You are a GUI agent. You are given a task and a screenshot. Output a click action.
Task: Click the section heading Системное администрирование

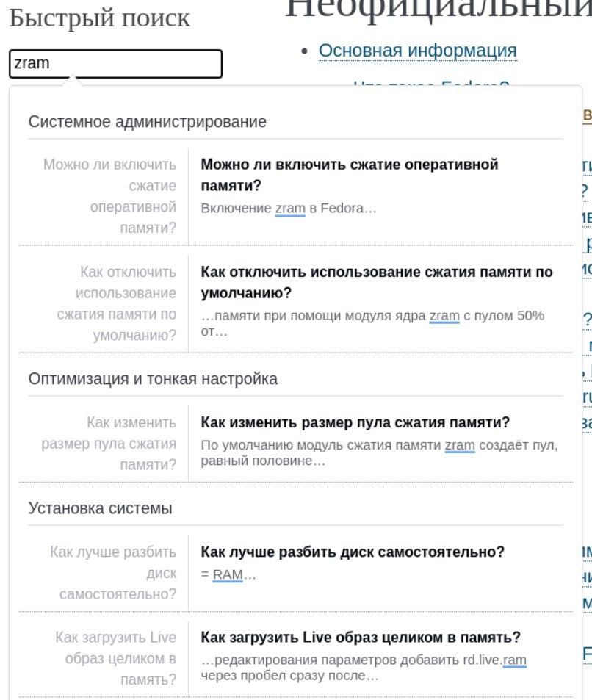[x=148, y=121]
